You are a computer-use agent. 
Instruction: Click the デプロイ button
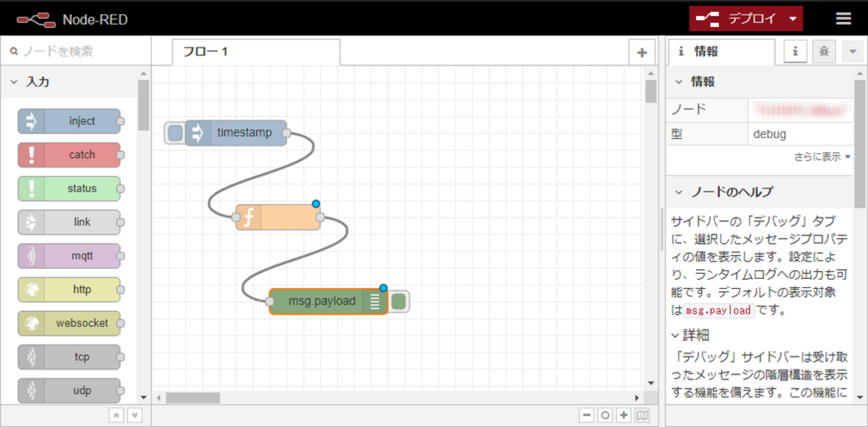pos(738,19)
